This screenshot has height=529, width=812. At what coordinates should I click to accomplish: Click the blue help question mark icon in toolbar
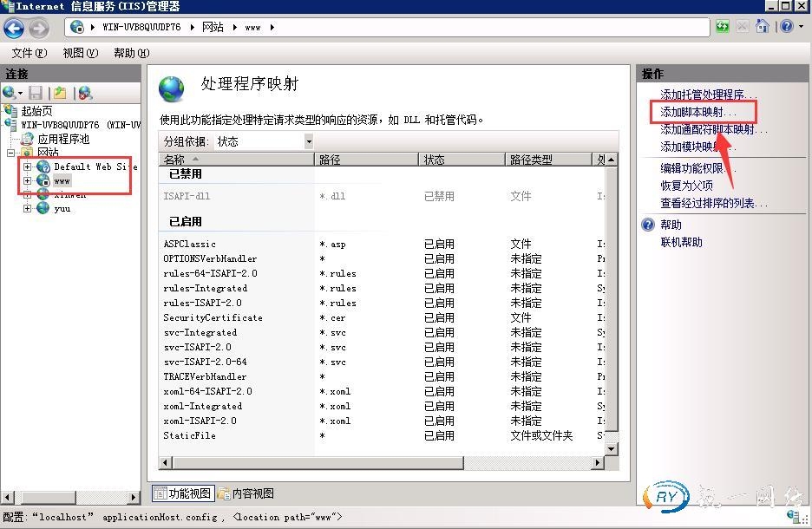pyautogui.click(x=786, y=27)
